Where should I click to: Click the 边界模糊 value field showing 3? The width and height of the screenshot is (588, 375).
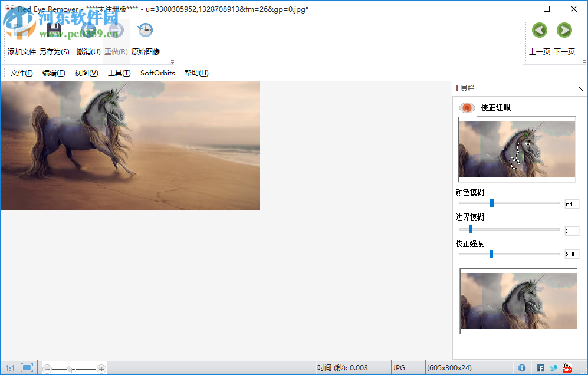click(572, 231)
